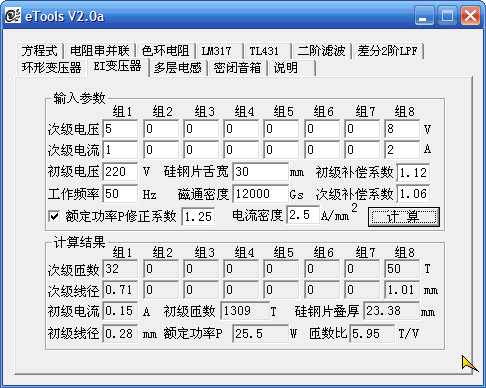Switch to the 差分2阶LPF tab
486x388 pixels.
pos(388,51)
